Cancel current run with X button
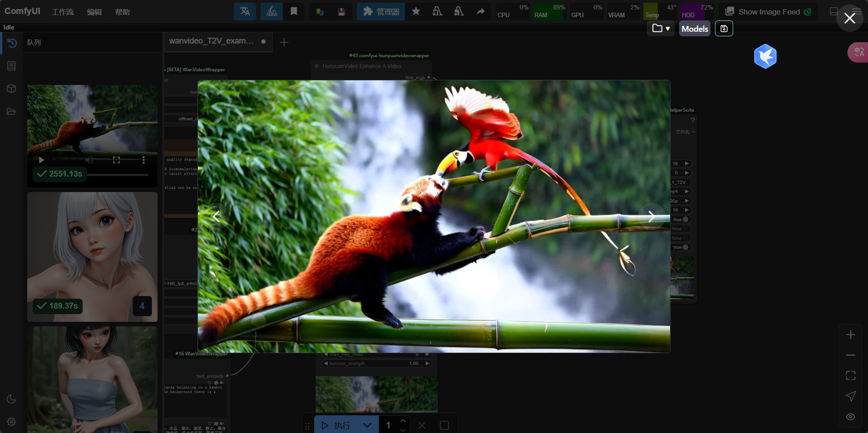The width and height of the screenshot is (868, 433). (422, 425)
